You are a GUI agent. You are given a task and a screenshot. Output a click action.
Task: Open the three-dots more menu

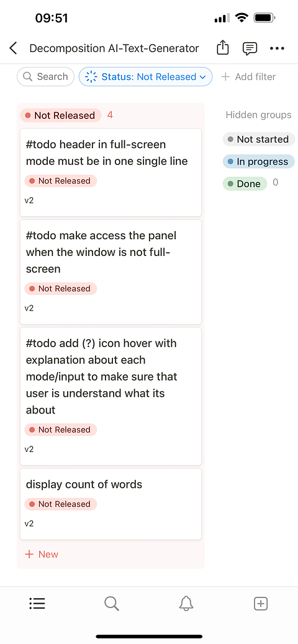(x=277, y=48)
